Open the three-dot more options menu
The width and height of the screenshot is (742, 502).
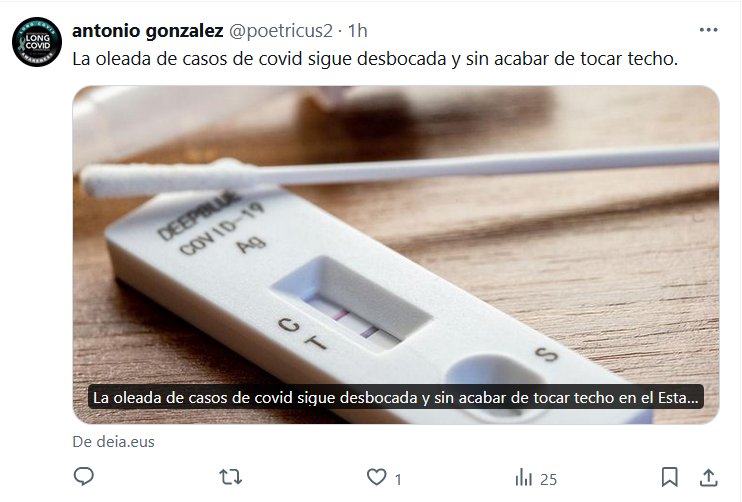click(x=708, y=30)
